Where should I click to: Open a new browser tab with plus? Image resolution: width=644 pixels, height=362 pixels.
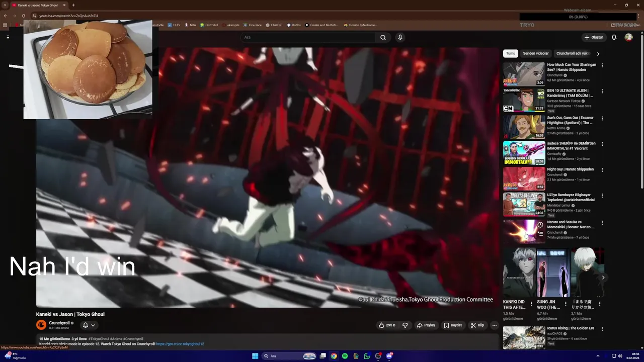pyautogui.click(x=73, y=5)
